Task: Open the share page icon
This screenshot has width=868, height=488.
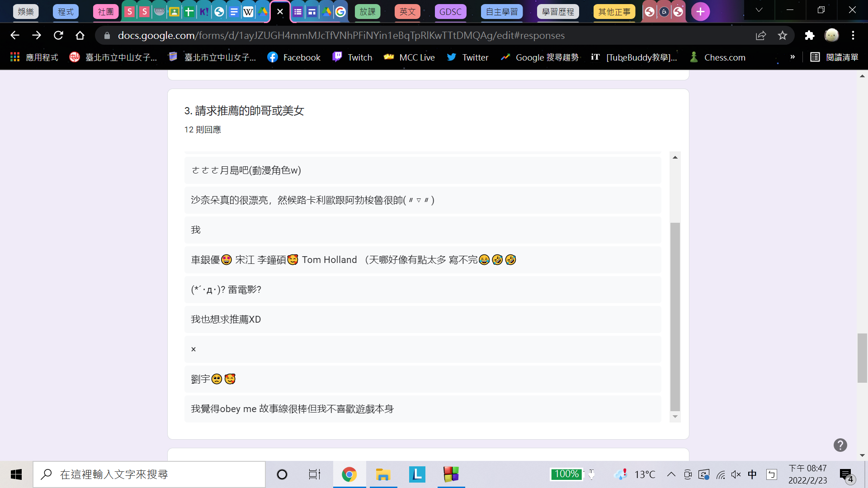Action: pos(761,35)
